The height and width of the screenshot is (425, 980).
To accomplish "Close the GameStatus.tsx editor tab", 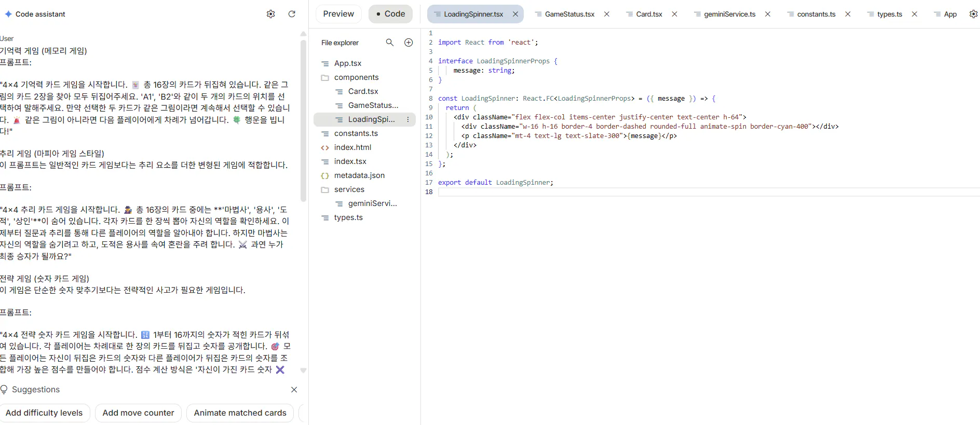I will 606,14.
